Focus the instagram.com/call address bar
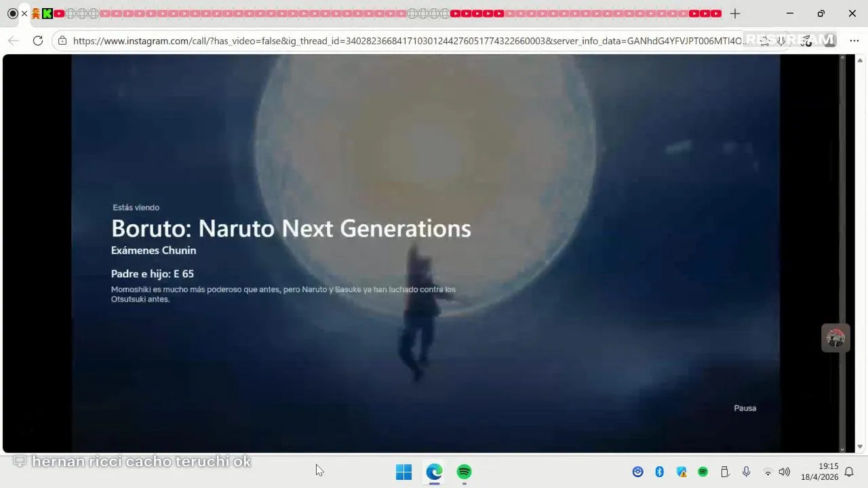The height and width of the screenshot is (488, 868). [x=410, y=41]
